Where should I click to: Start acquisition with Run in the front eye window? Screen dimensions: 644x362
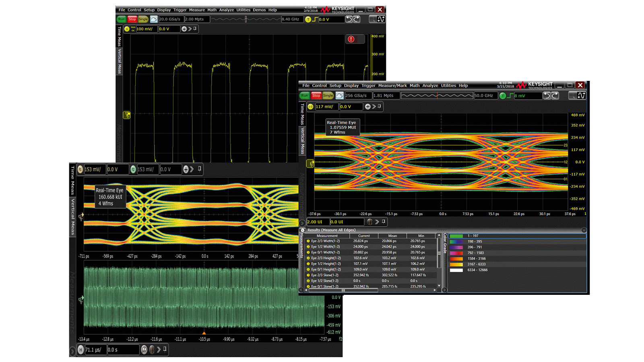click(x=304, y=95)
